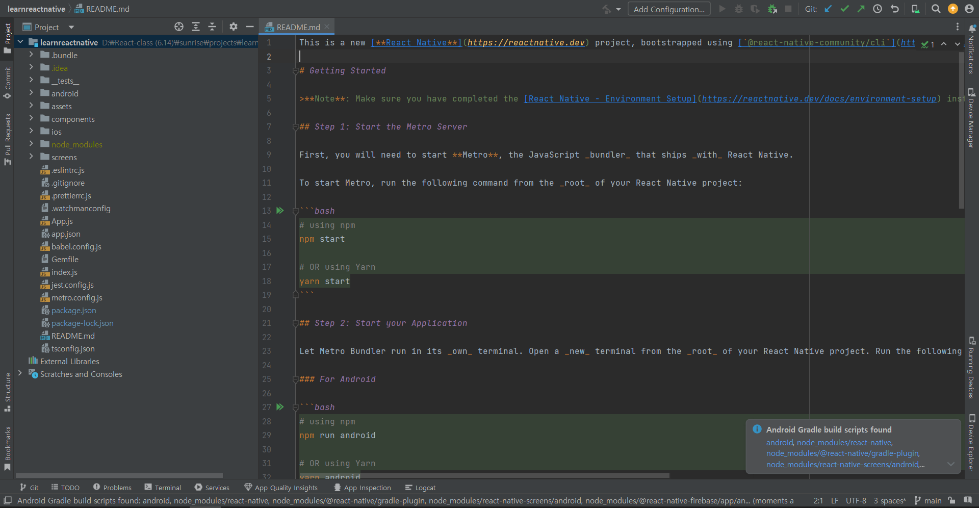Click the Debug bug icon

[x=738, y=9]
